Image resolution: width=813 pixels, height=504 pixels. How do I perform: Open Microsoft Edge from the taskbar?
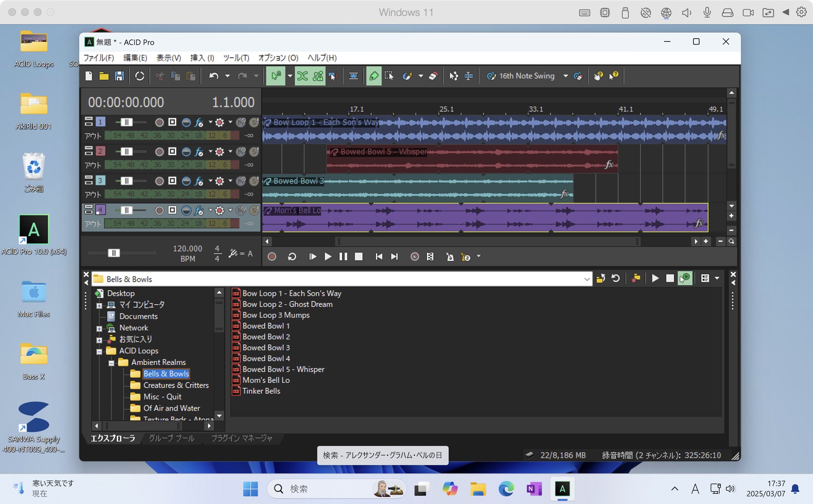506,489
